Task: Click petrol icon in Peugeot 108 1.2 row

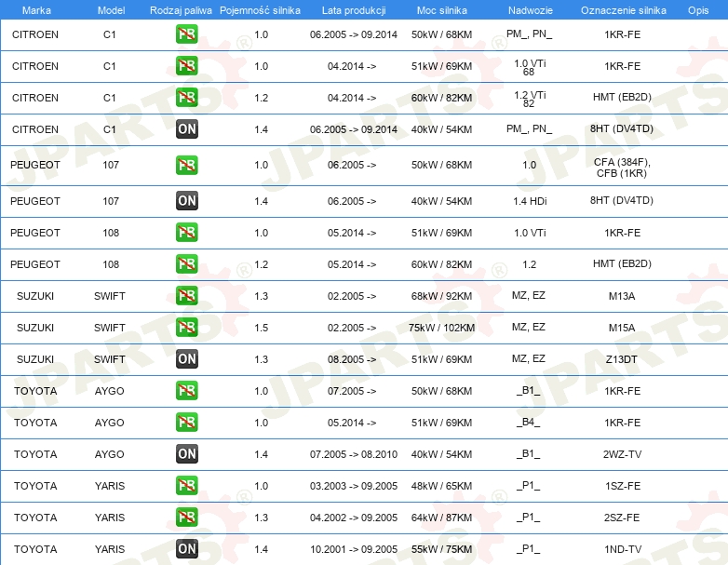Action: pos(186,264)
